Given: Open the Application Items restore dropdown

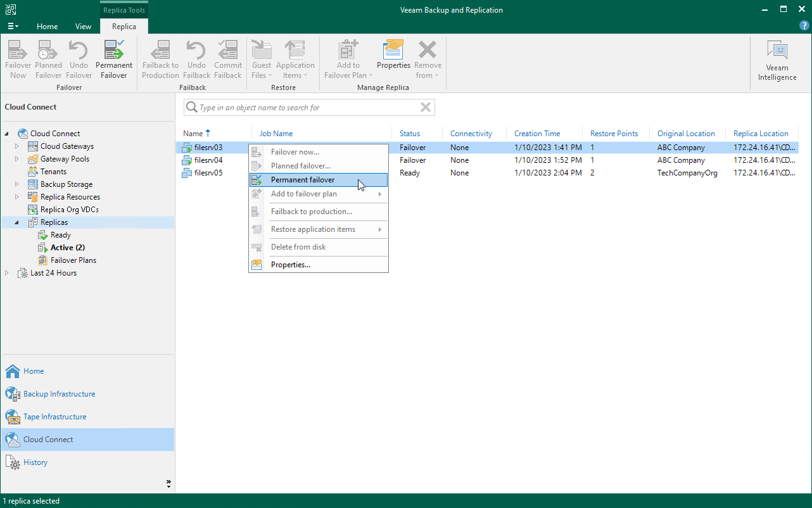Looking at the screenshot, I should point(295,60).
